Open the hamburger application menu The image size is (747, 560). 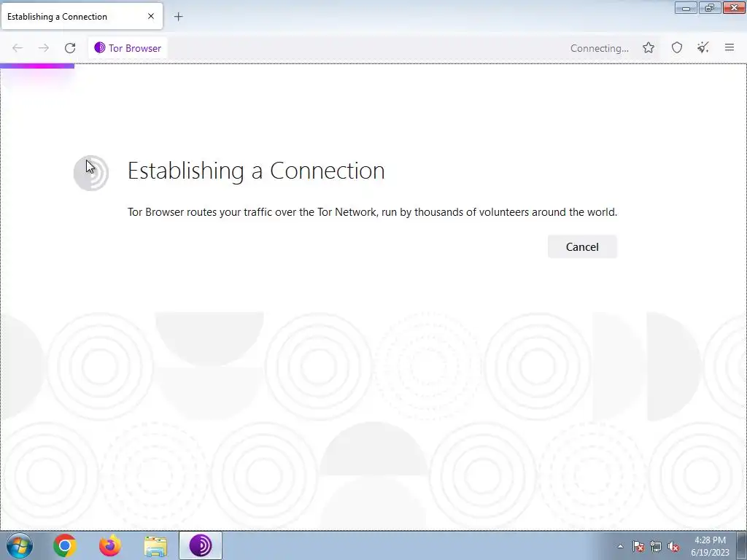(729, 47)
